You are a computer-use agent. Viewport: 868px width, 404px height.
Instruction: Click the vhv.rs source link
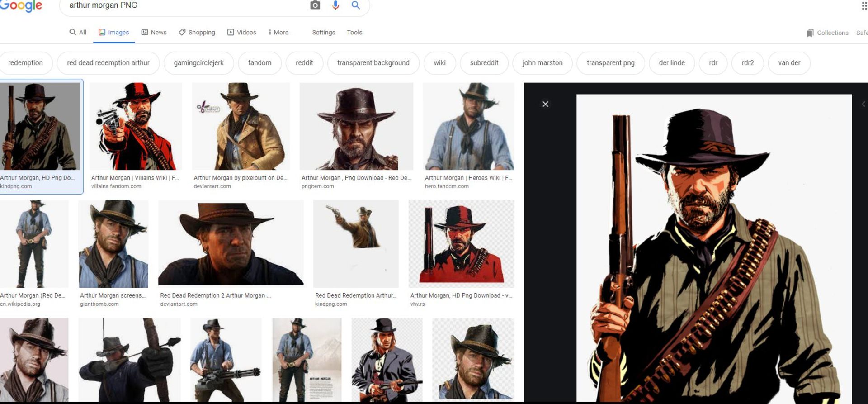417,304
